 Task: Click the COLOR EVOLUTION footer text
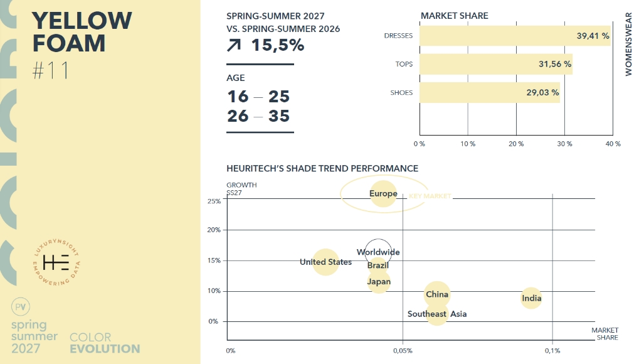105,343
